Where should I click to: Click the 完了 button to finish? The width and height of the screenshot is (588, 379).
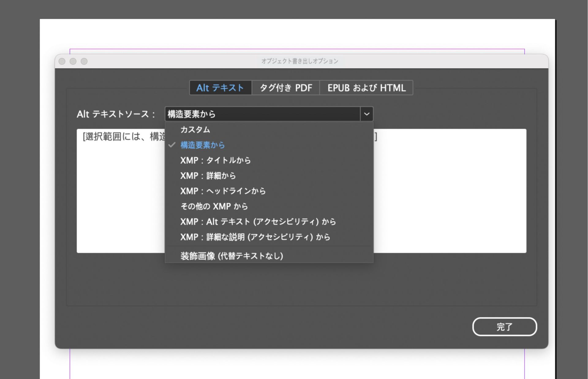tap(504, 327)
